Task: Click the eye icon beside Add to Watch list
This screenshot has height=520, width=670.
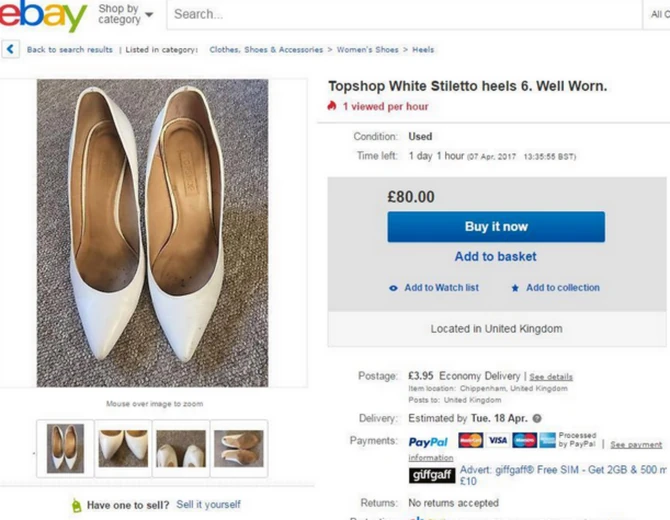Action: click(x=393, y=288)
